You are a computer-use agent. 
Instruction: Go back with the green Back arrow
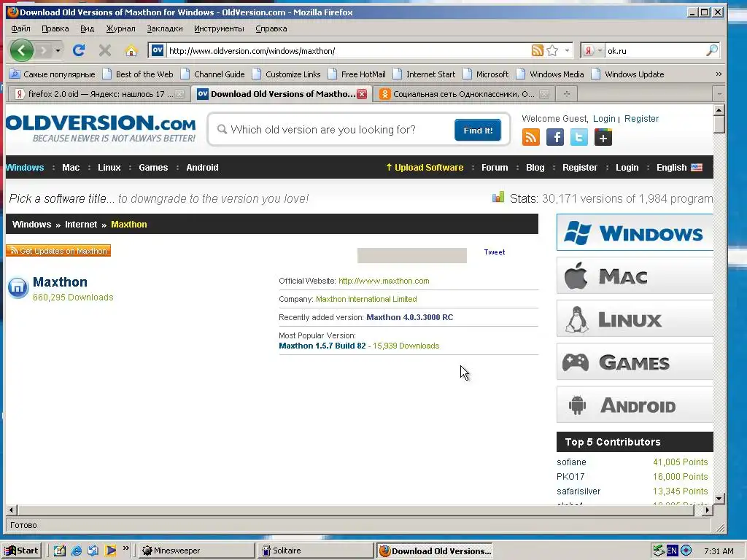pos(21,50)
